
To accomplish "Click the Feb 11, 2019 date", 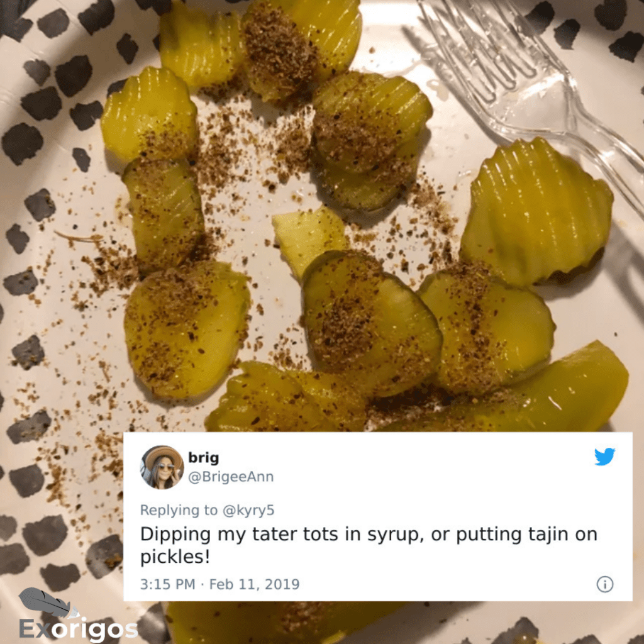I will (x=254, y=584).
